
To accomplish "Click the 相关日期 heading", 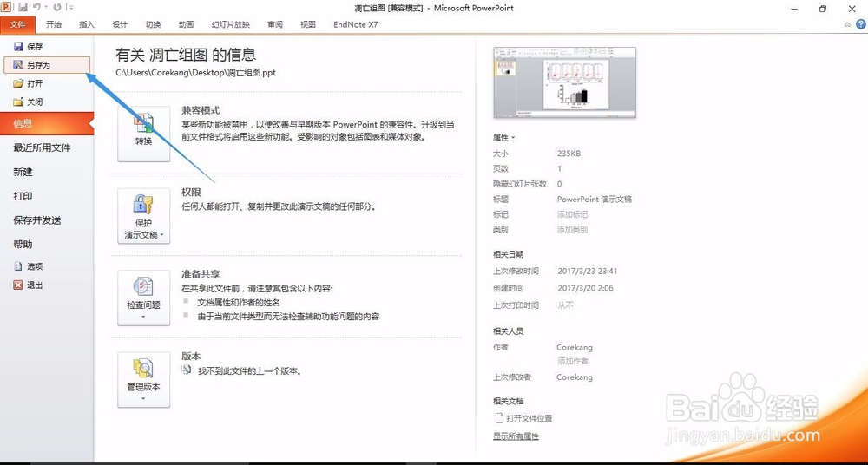I will point(508,255).
